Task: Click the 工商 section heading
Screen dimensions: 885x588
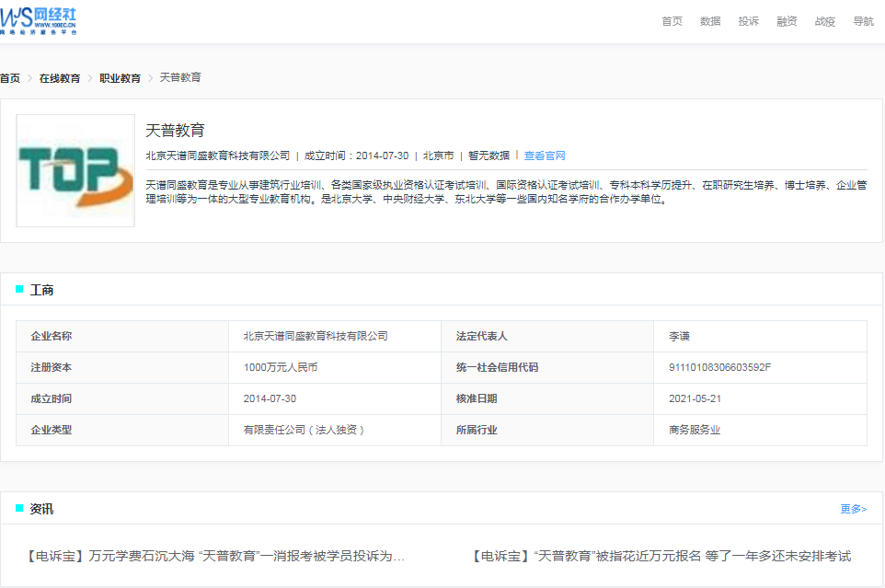Action: [x=41, y=290]
